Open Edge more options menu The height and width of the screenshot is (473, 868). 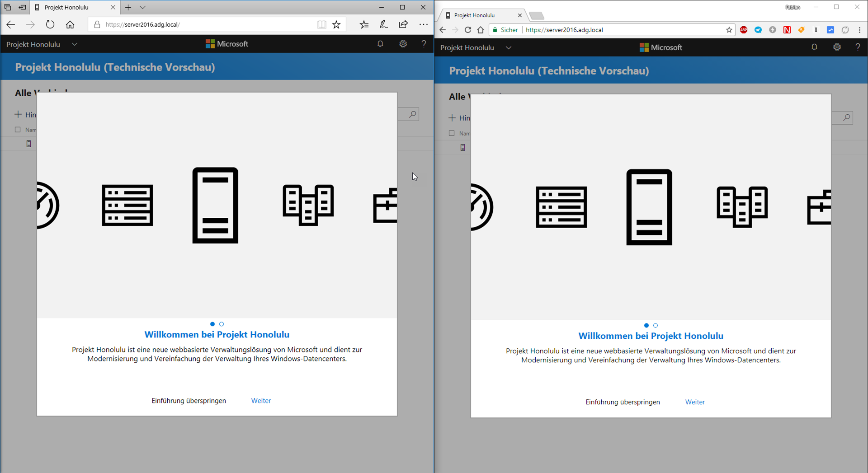(424, 24)
